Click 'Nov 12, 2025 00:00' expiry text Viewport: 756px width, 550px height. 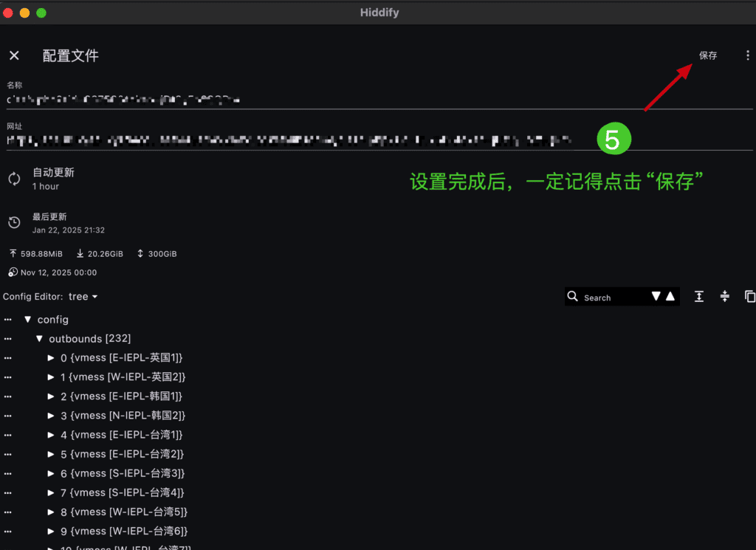click(x=59, y=273)
